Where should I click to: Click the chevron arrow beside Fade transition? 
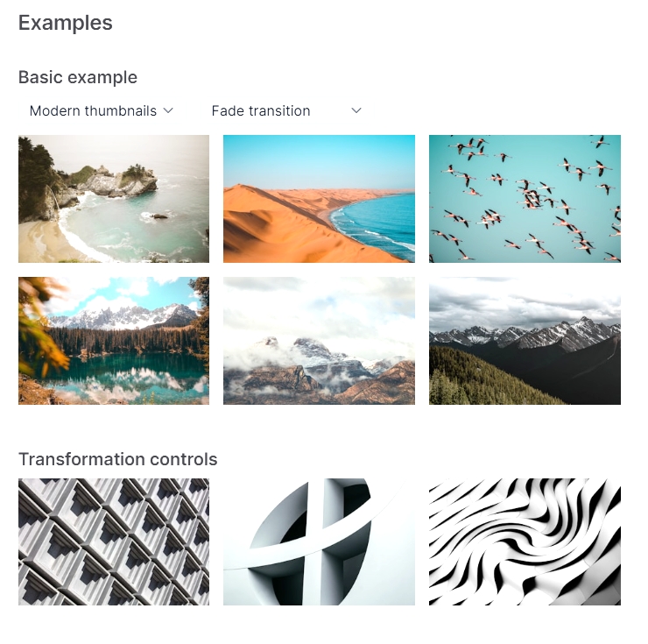click(x=356, y=110)
